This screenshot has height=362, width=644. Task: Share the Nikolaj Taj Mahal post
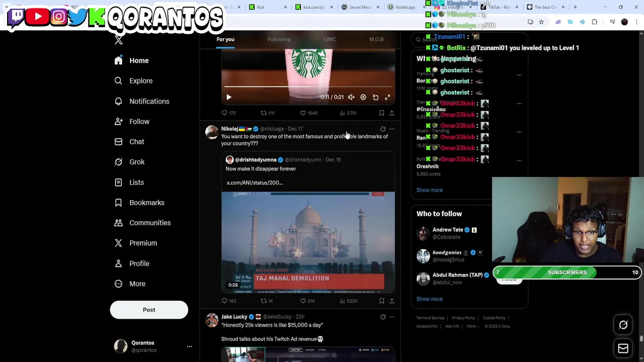[391, 301]
